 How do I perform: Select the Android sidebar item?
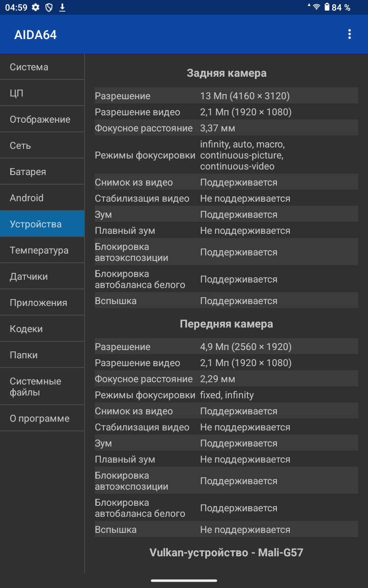pos(42,198)
